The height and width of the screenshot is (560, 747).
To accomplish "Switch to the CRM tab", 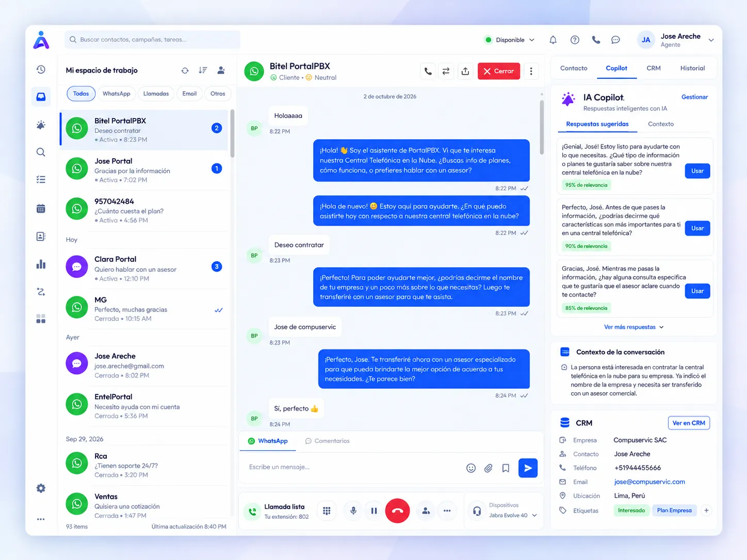I will [x=654, y=68].
